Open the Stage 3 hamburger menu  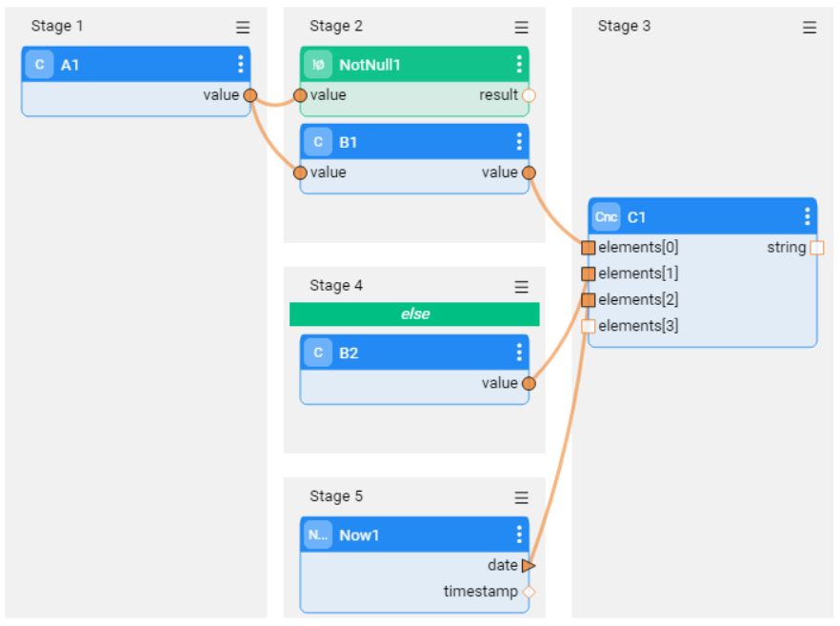coord(810,28)
